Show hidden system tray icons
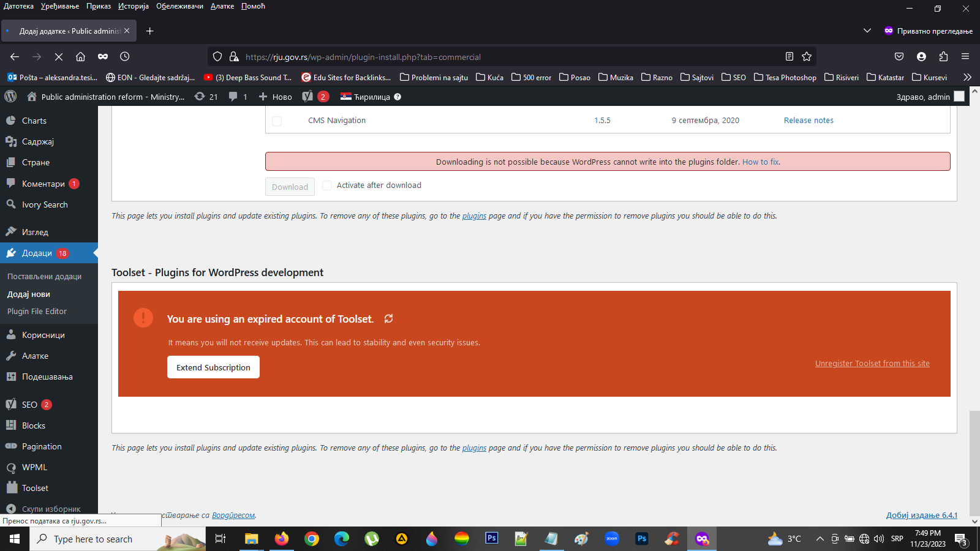 [820, 539]
